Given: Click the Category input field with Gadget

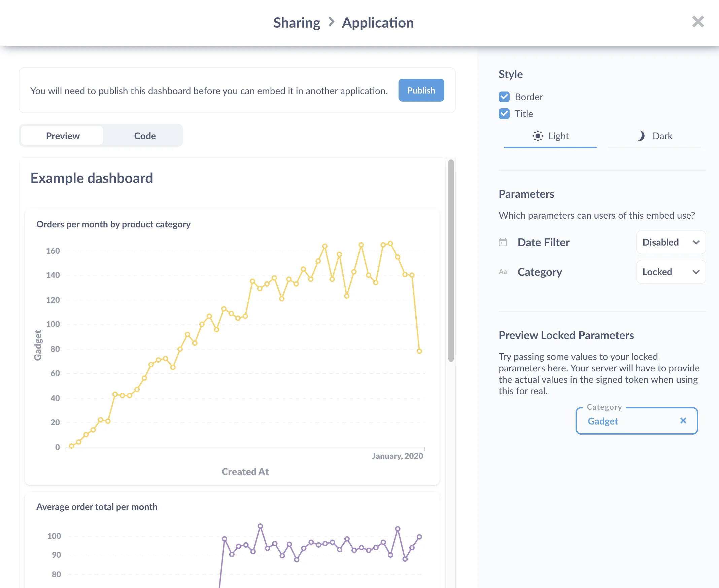Looking at the screenshot, I should 637,421.
